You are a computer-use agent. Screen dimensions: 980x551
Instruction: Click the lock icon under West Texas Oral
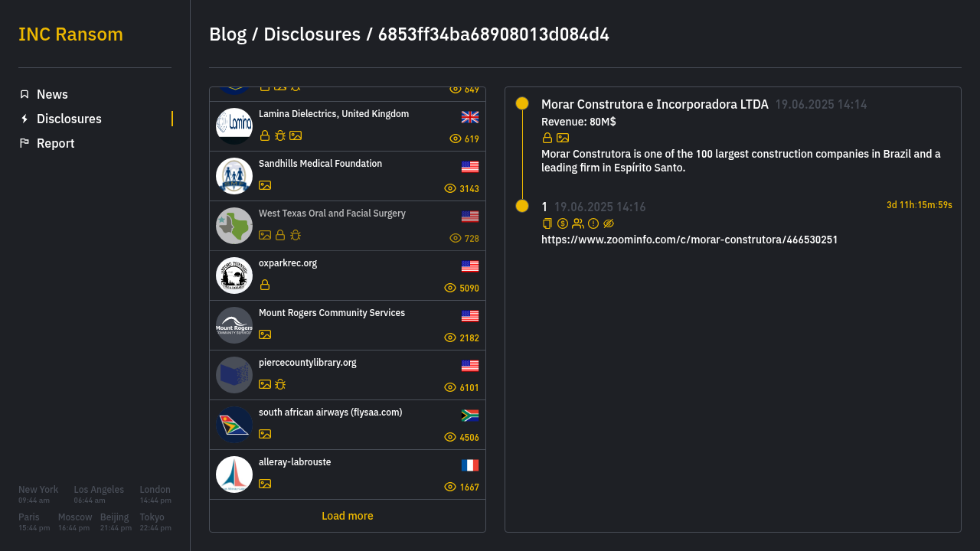pyautogui.click(x=280, y=235)
